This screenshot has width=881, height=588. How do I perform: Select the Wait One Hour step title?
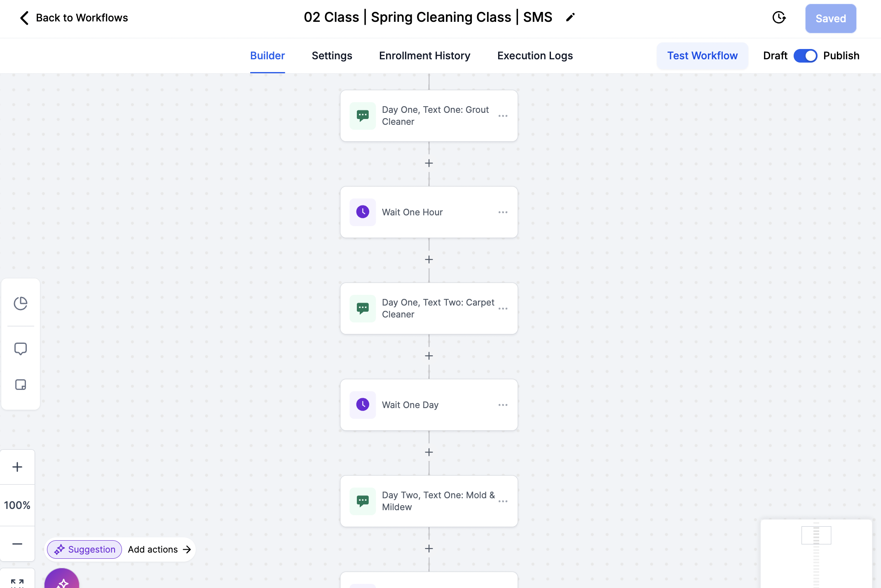tap(412, 212)
